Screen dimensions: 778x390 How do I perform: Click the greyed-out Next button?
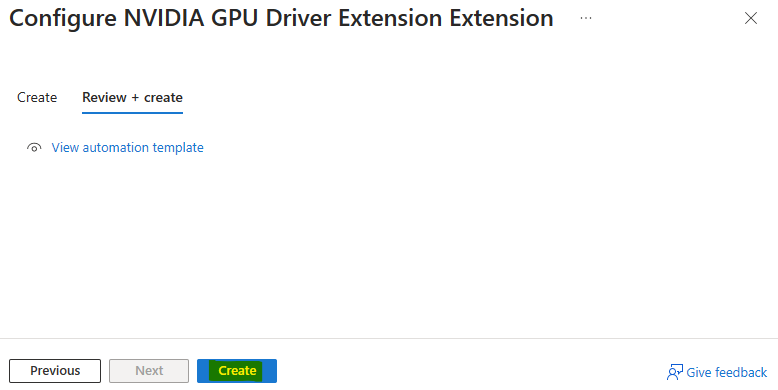[x=149, y=371]
